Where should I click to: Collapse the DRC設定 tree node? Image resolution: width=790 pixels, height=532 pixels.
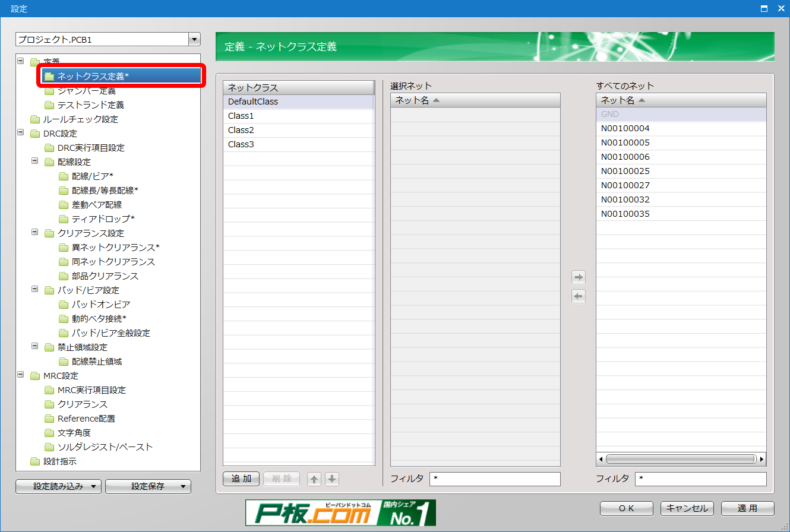tap(21, 133)
